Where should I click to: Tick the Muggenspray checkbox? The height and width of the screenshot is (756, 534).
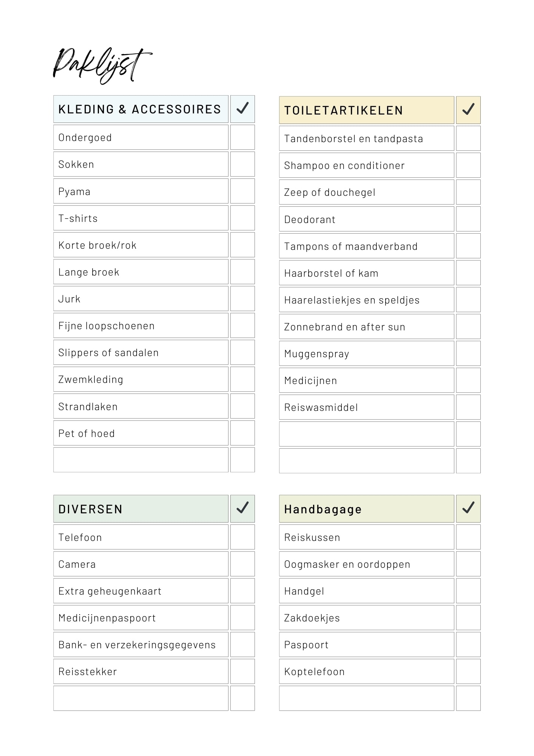click(468, 353)
